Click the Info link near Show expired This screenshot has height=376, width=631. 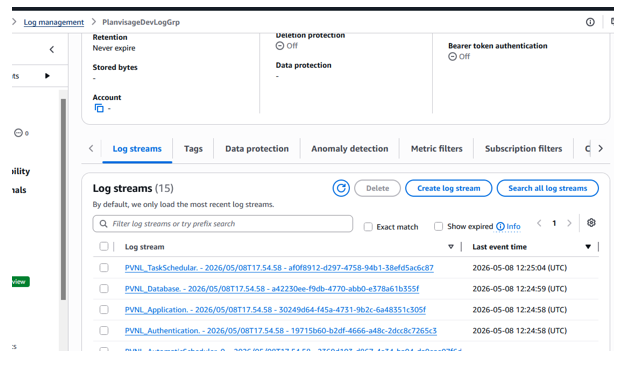click(x=513, y=227)
